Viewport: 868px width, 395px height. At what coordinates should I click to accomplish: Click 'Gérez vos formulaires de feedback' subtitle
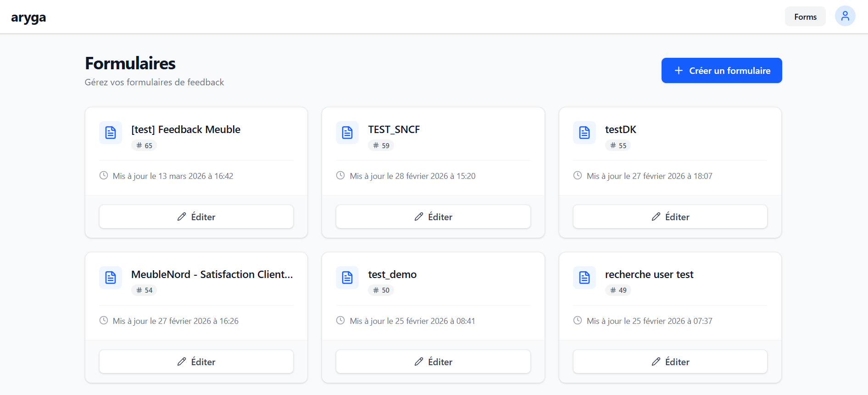point(155,82)
